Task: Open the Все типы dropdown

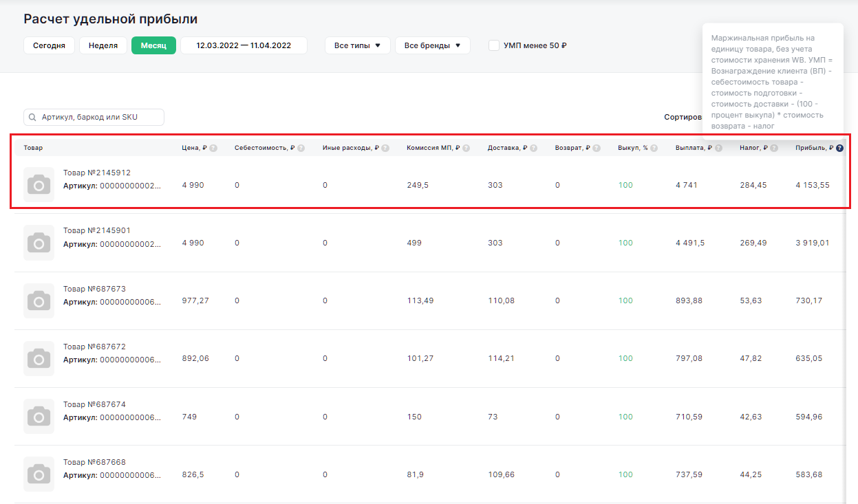Action: point(357,45)
